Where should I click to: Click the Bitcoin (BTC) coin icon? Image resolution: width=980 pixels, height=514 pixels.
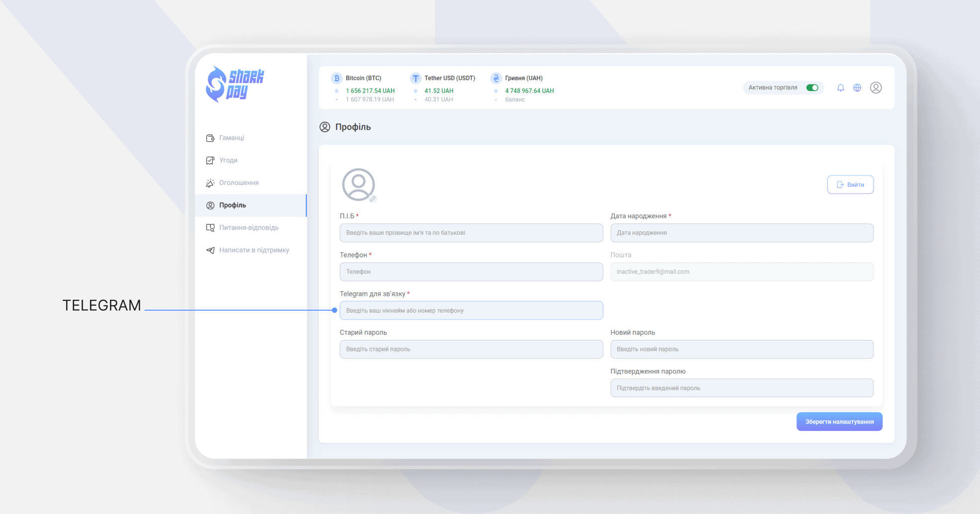[x=337, y=78]
